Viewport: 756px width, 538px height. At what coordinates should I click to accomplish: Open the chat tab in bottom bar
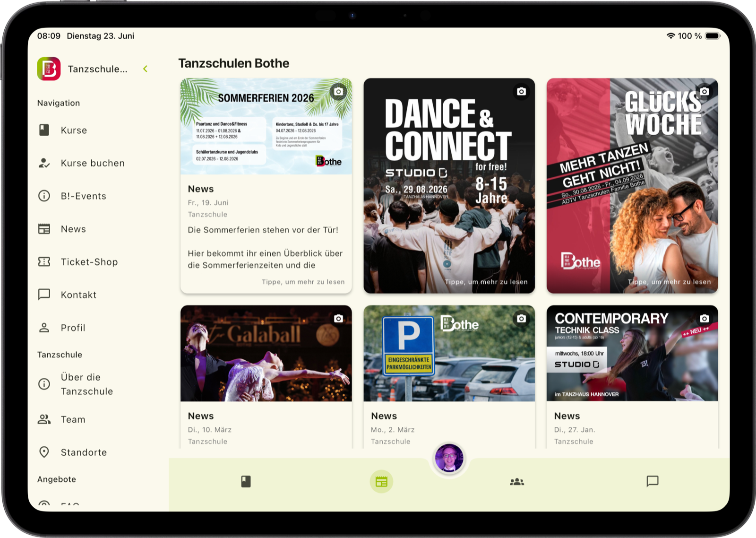pos(653,481)
